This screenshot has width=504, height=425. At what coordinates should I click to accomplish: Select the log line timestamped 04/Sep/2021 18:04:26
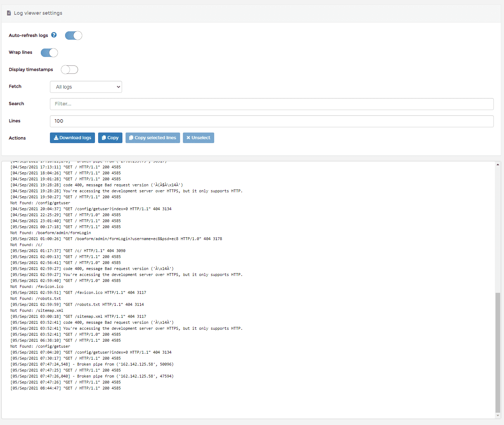click(65, 173)
